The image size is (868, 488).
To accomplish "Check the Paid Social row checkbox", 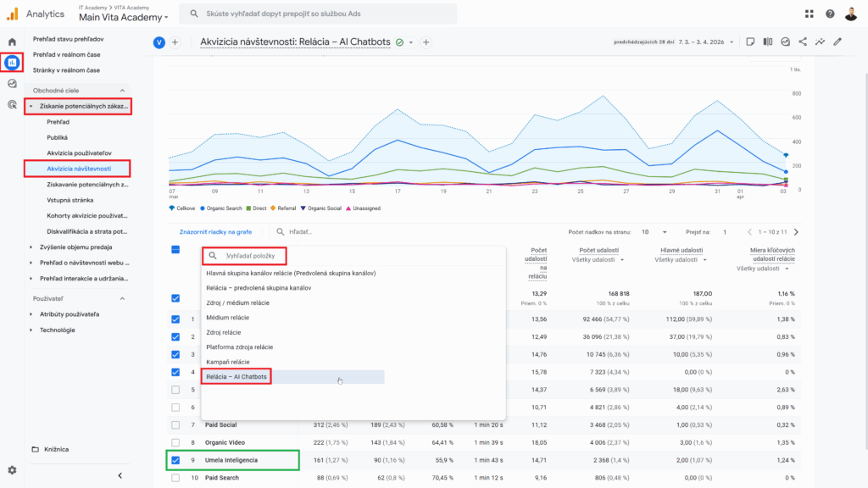I will (175, 425).
